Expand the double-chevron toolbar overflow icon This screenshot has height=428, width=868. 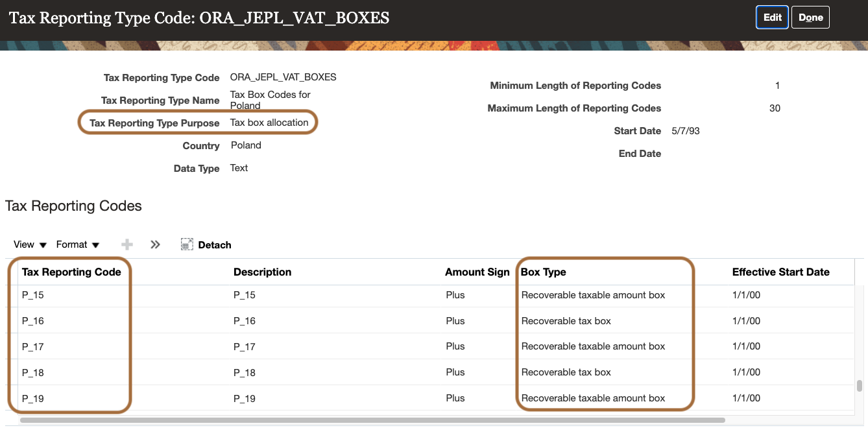[x=155, y=244]
